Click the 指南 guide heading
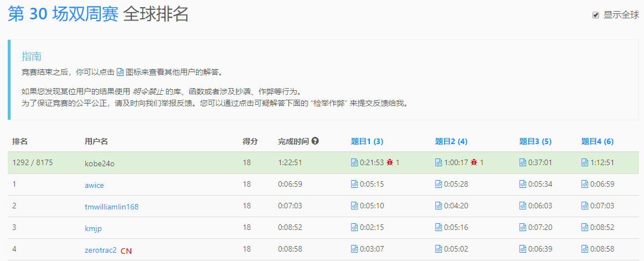644x261 pixels. [32, 57]
